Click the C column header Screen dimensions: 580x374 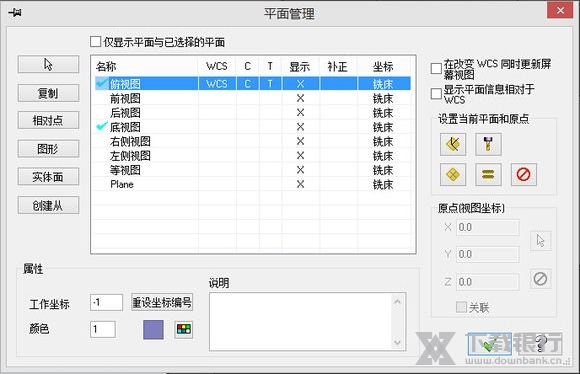[x=247, y=66]
